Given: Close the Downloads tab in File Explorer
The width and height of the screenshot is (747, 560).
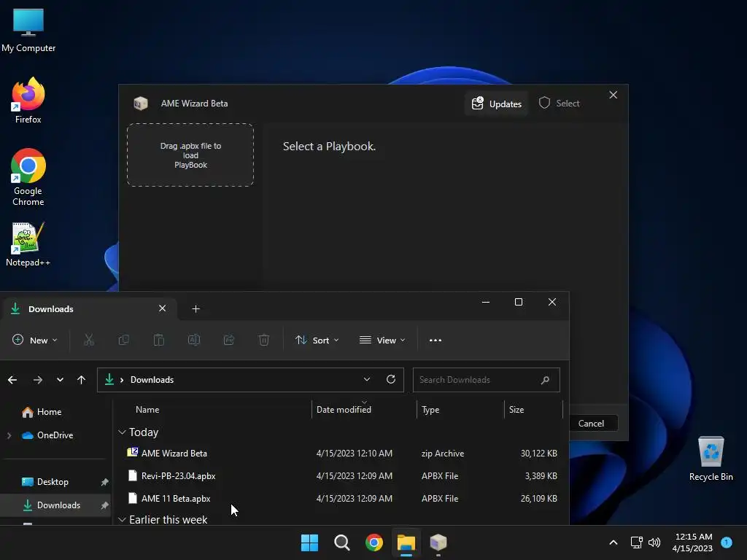Looking at the screenshot, I should [x=163, y=308].
